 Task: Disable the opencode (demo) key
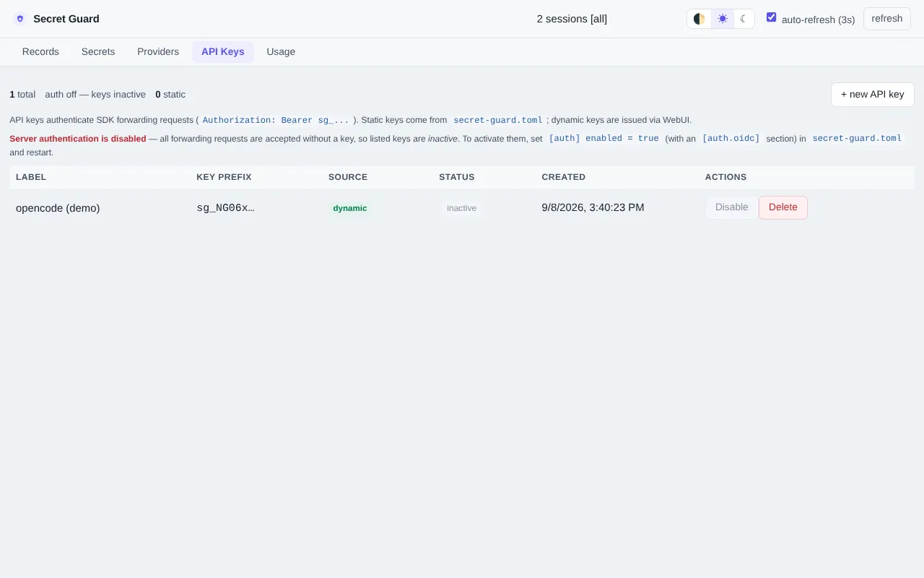(732, 207)
